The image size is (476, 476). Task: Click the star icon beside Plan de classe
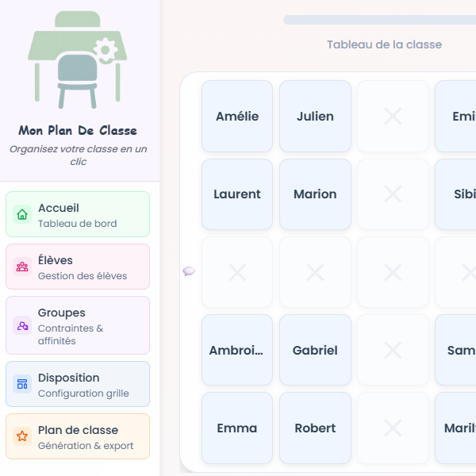(x=22, y=436)
